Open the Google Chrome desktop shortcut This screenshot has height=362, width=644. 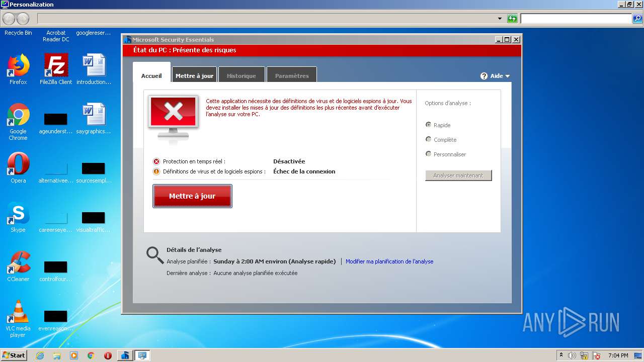[x=18, y=122]
